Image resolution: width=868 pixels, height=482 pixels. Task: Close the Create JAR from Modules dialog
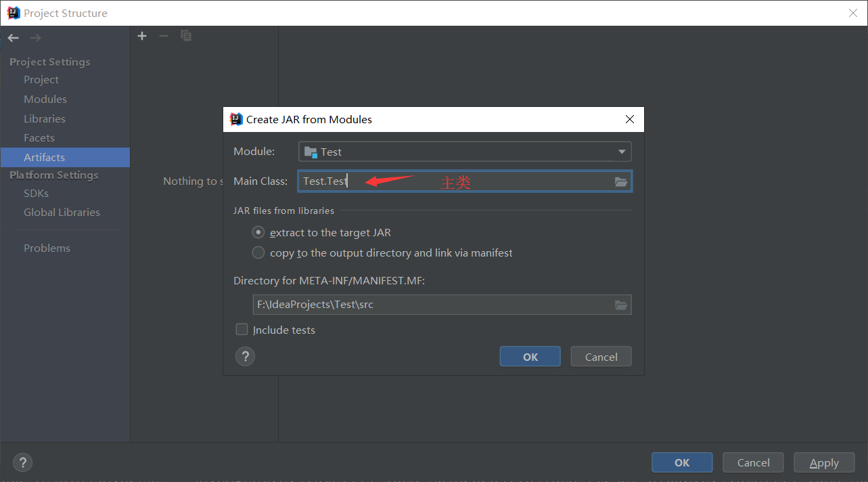tap(630, 119)
